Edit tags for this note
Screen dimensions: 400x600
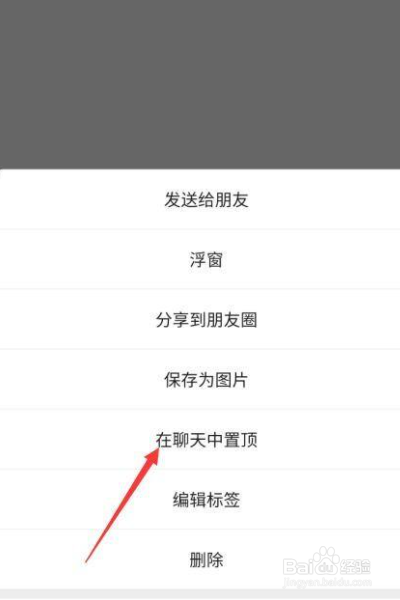coord(200,499)
